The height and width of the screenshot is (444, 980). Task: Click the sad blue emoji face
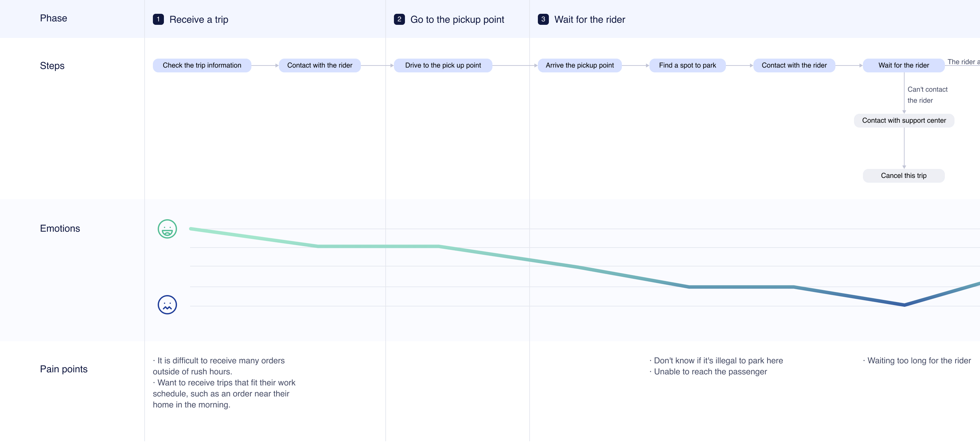point(167,305)
